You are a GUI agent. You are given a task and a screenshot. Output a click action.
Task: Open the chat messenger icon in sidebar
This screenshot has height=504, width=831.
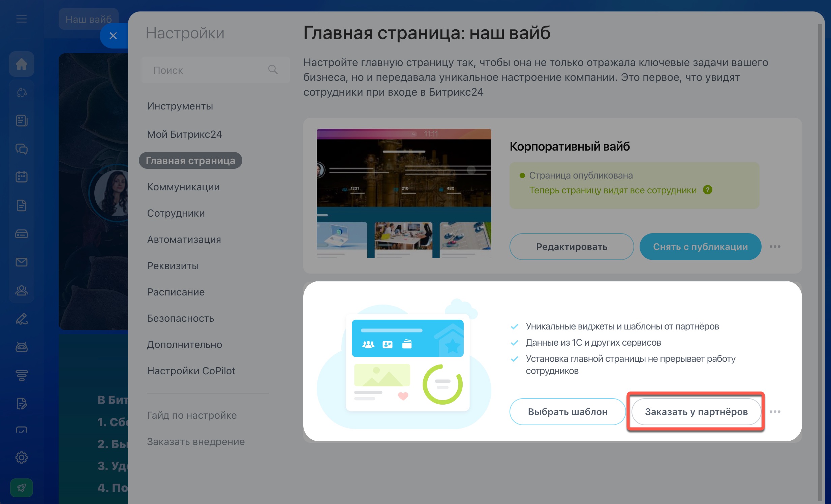(21, 149)
